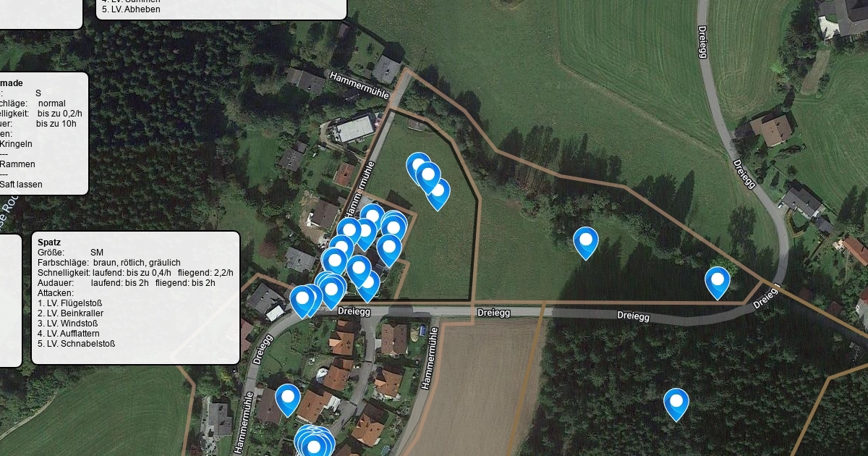Click the map marker in the southeast forest
The image size is (868, 456).
coord(676,404)
